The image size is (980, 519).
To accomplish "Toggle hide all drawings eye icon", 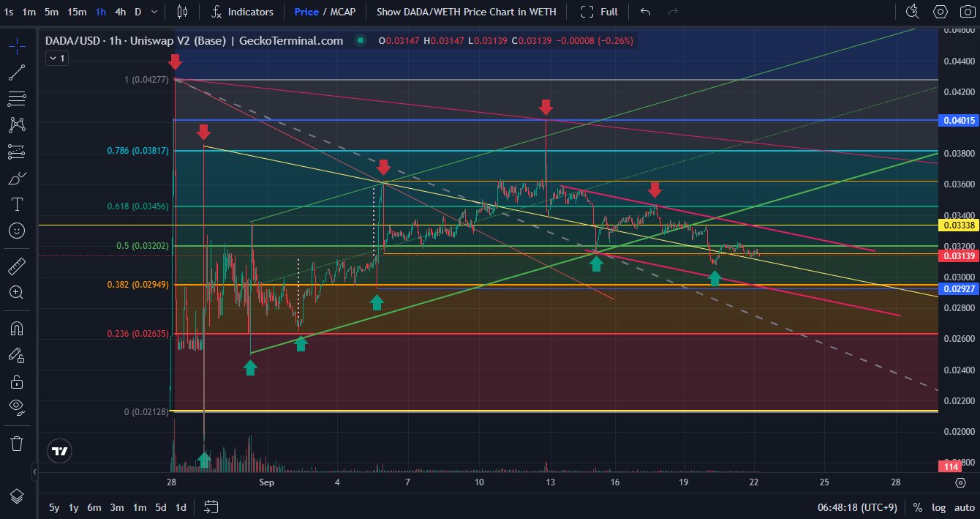I will coord(17,408).
